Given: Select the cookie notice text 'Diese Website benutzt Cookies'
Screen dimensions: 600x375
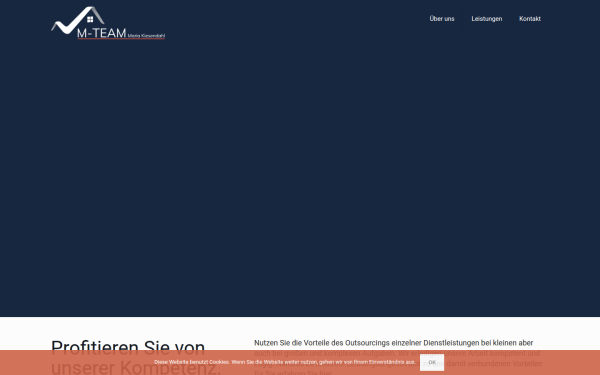Looking at the screenshot, I should click(191, 362).
